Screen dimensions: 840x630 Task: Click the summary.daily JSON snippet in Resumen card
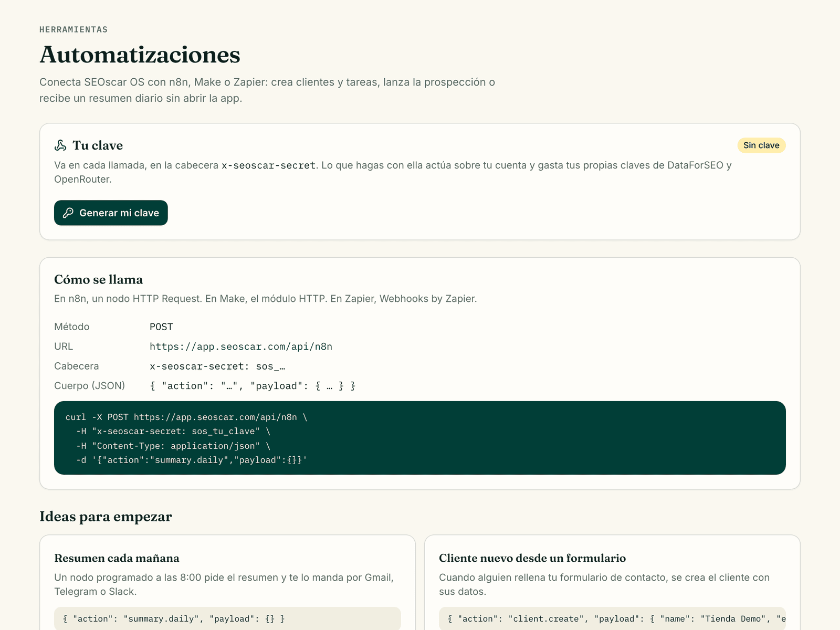tap(227, 618)
